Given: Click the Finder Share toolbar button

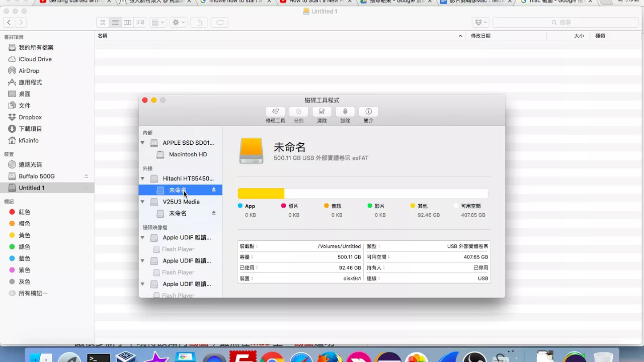Looking at the screenshot, I should coord(199,22).
